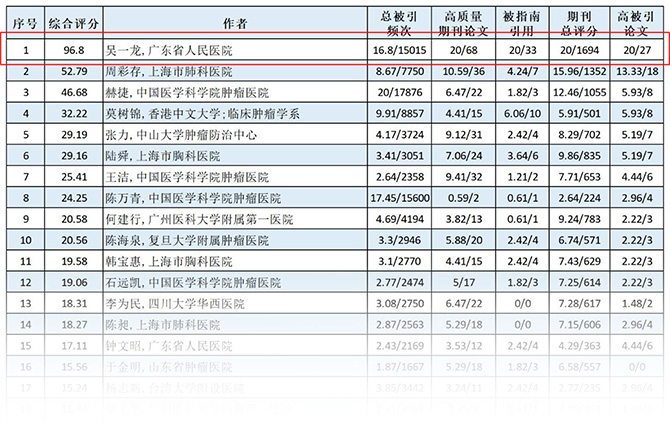Screen dimensions: 670x447
Task: Click the score cell 96.8
Action: pyautogui.click(x=72, y=48)
